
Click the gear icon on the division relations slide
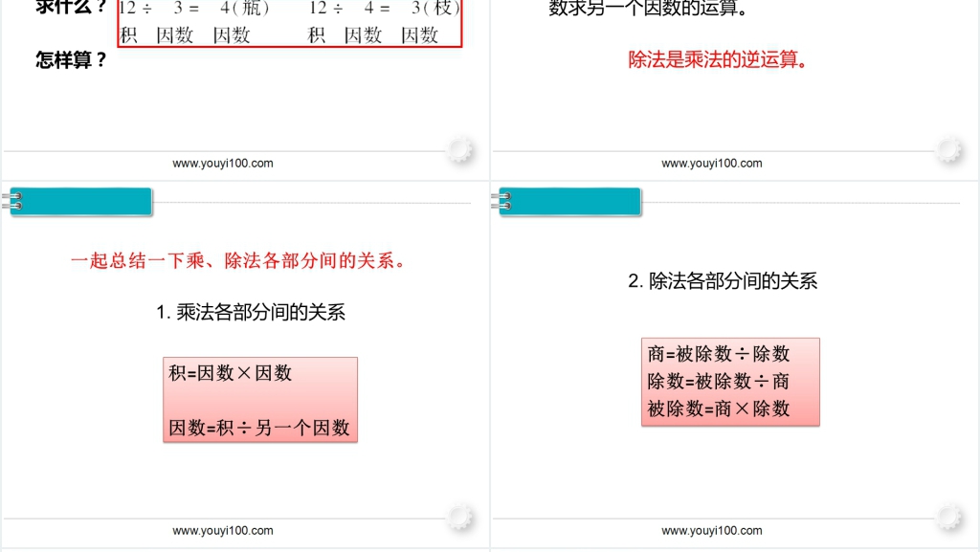(x=949, y=517)
